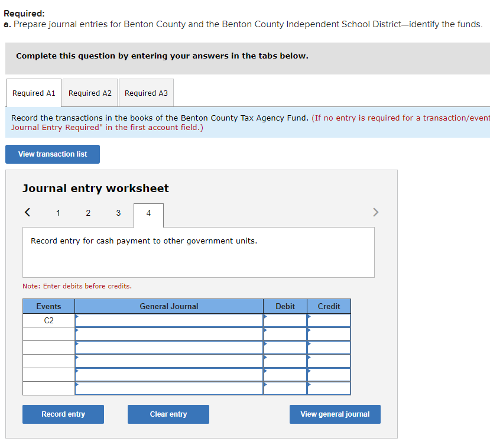Viewport: 490px width, 448px height.
Task: Click the Events column header
Action: click(x=48, y=306)
